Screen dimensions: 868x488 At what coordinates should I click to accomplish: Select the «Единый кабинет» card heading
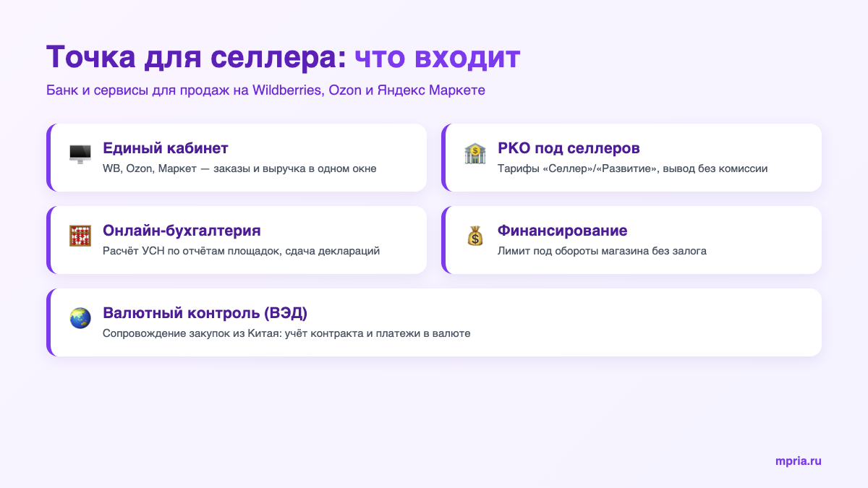[x=166, y=148]
